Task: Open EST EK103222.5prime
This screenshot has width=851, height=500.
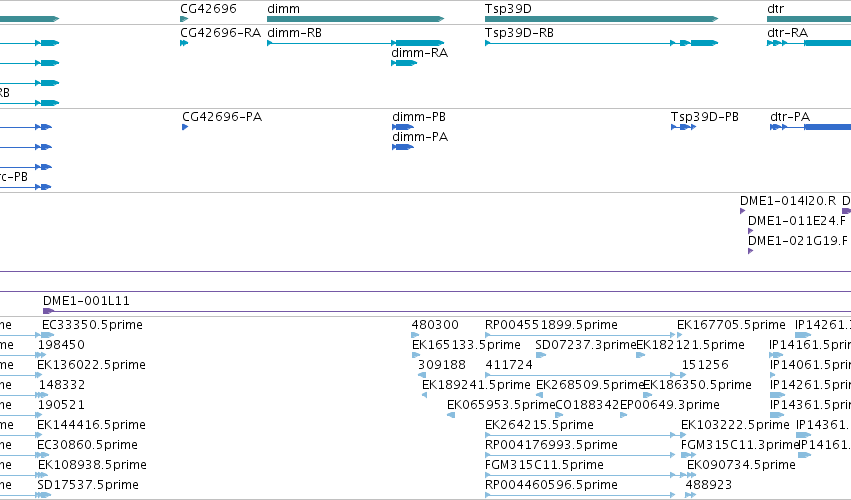Action: point(735,425)
